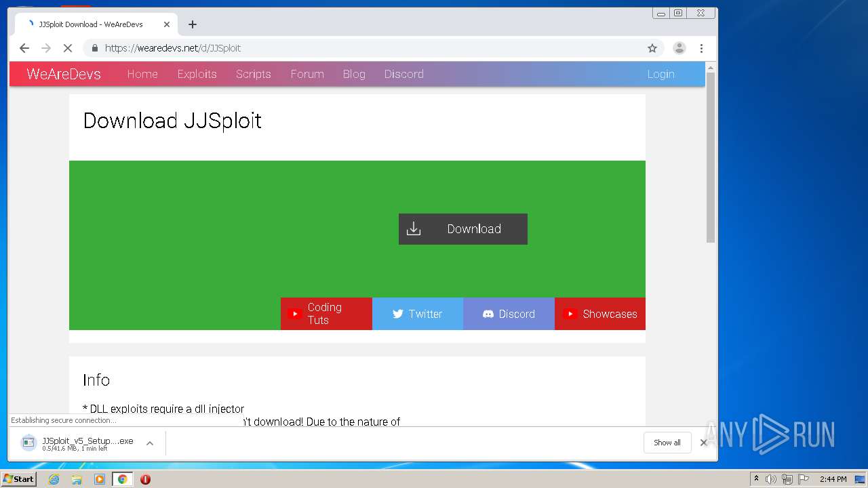Select the JJSploit Download browser tab
Screen dimensions: 868x488
pos(95,24)
